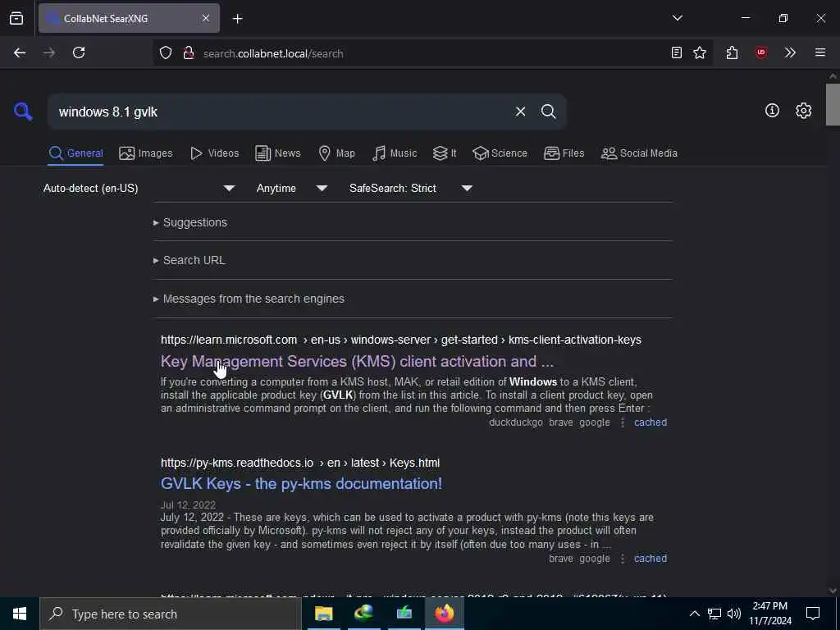The width and height of the screenshot is (840, 630).
Task: Click the page vertical scrollbar thumb
Action: (x=833, y=104)
